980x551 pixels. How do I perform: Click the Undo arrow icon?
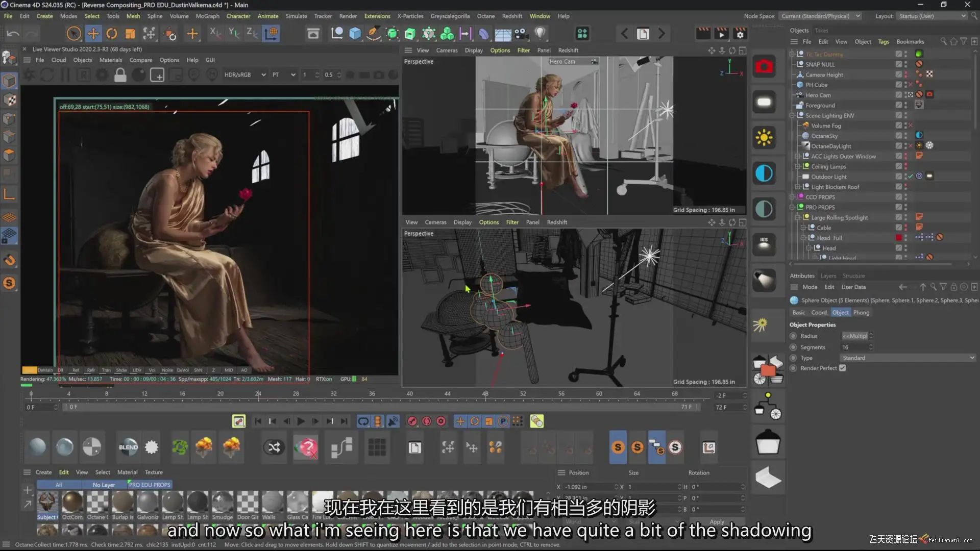point(13,34)
